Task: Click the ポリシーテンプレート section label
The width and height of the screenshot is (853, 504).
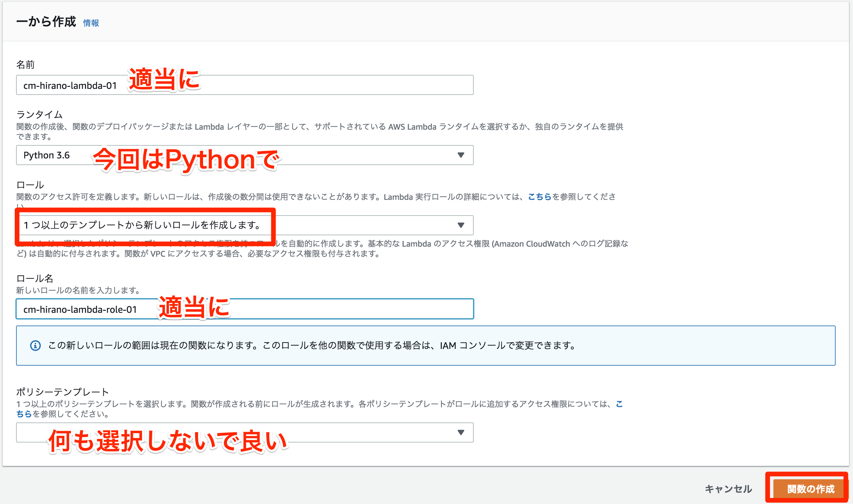Action: 63,392
